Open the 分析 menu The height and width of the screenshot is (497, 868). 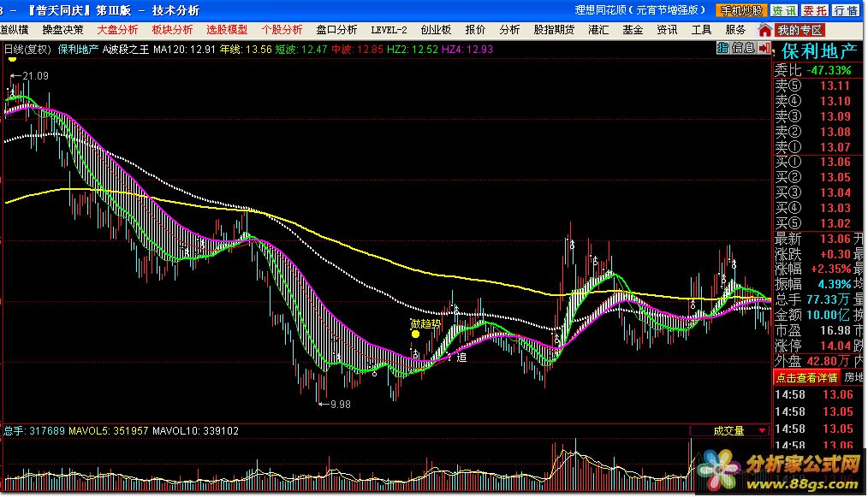(509, 30)
